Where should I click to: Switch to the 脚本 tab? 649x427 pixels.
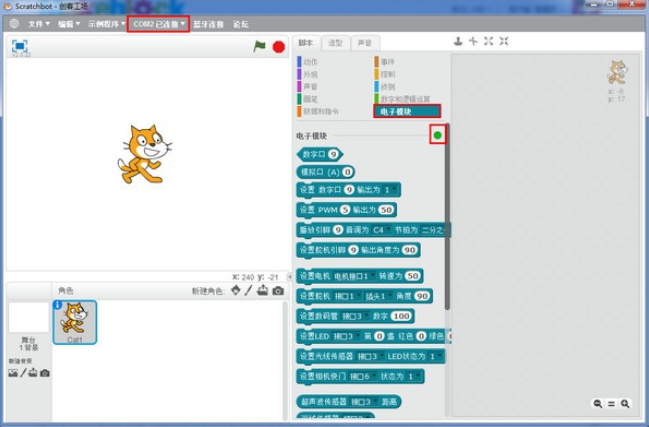pyautogui.click(x=306, y=43)
